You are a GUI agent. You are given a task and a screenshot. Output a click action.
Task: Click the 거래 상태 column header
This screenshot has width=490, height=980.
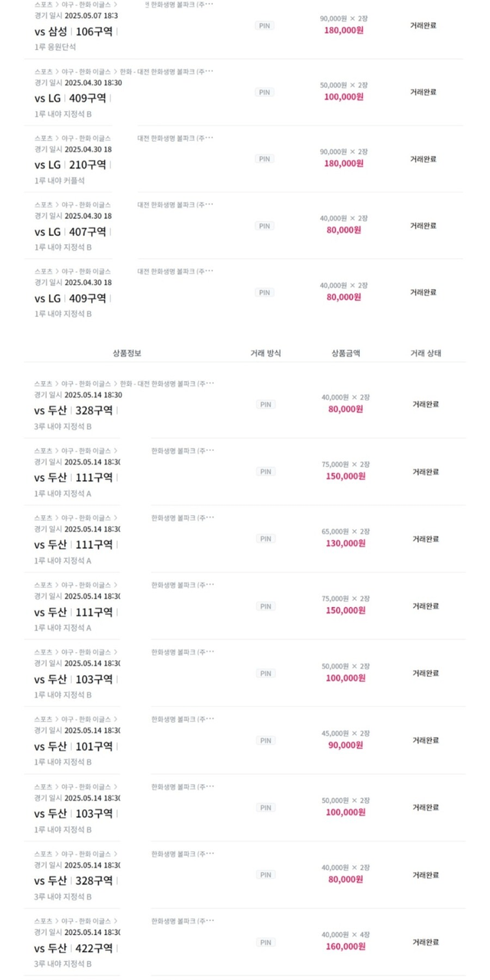point(426,354)
